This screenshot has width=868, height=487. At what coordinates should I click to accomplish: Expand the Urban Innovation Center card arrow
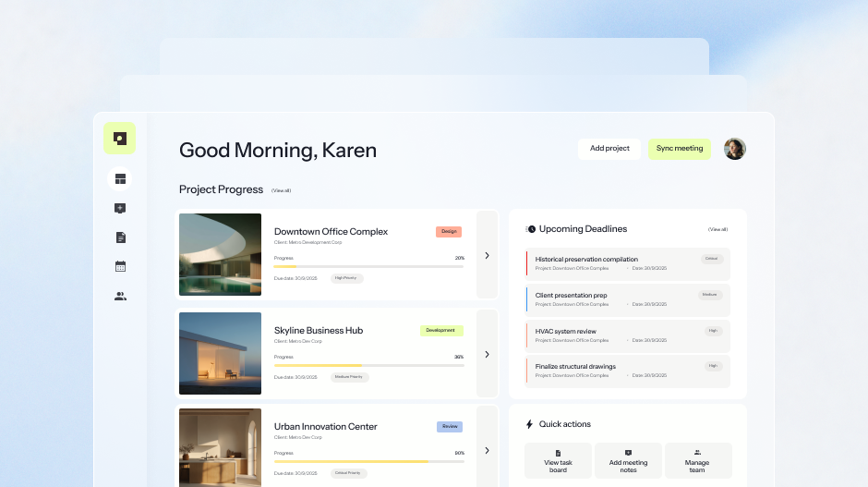click(488, 450)
